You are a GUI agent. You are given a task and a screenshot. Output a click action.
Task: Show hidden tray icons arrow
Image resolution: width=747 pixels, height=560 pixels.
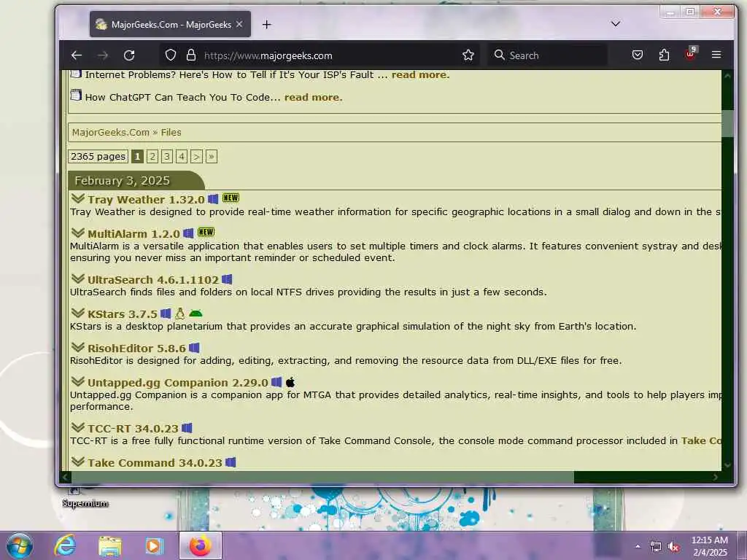[x=638, y=546]
